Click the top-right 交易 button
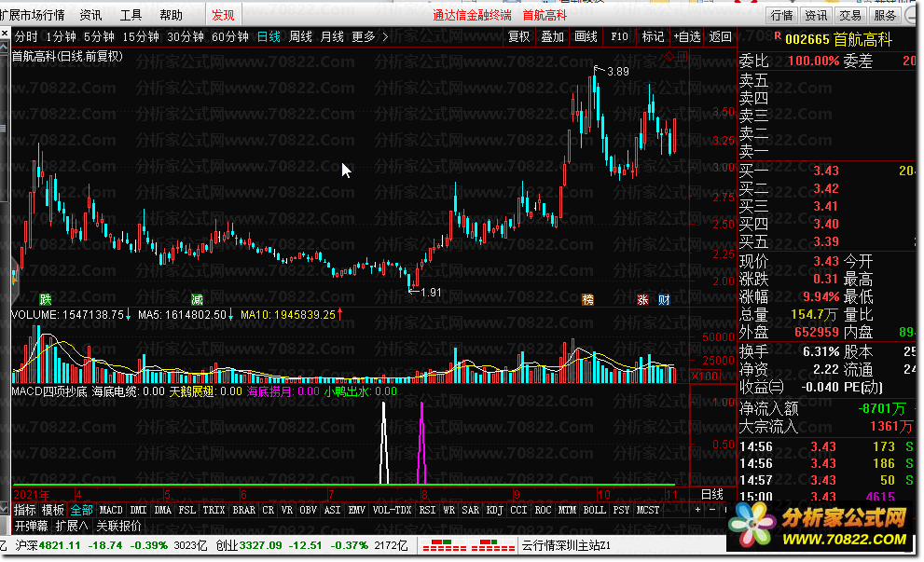Image resolution: width=924 pixels, height=562 pixels. click(x=850, y=15)
